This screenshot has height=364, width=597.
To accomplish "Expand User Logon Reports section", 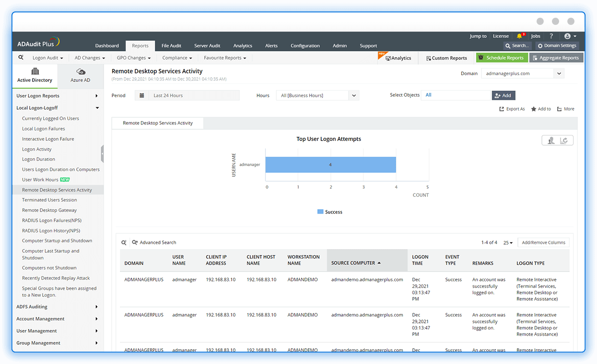I will coord(58,96).
